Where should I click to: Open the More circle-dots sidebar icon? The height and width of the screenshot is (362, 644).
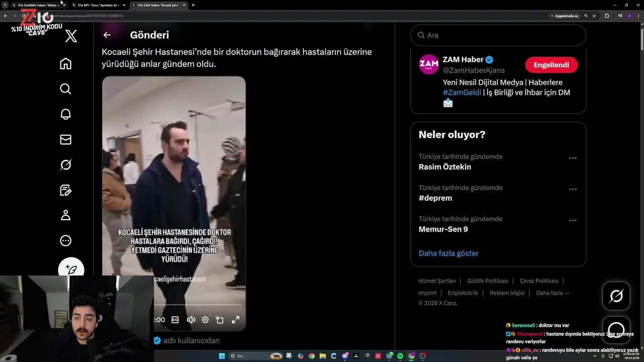click(x=65, y=241)
